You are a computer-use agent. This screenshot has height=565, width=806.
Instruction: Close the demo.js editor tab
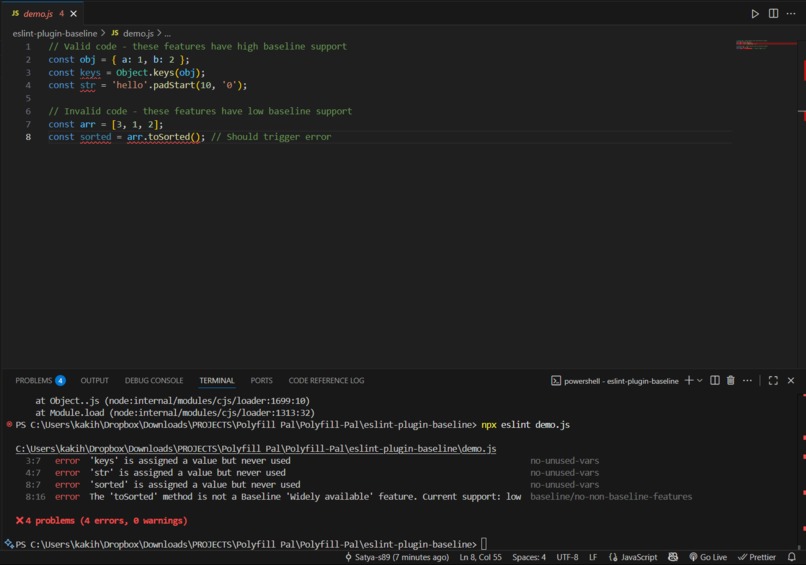(74, 14)
